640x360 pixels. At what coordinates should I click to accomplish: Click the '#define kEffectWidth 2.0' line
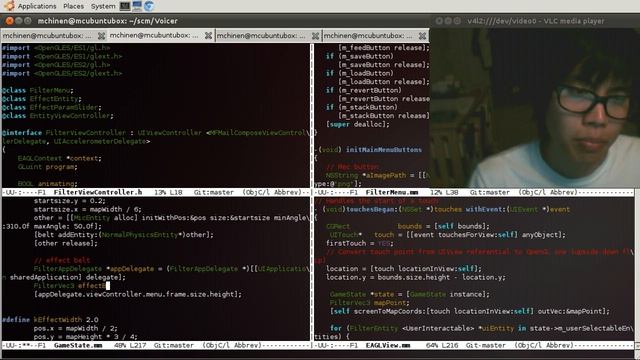(x=50, y=320)
